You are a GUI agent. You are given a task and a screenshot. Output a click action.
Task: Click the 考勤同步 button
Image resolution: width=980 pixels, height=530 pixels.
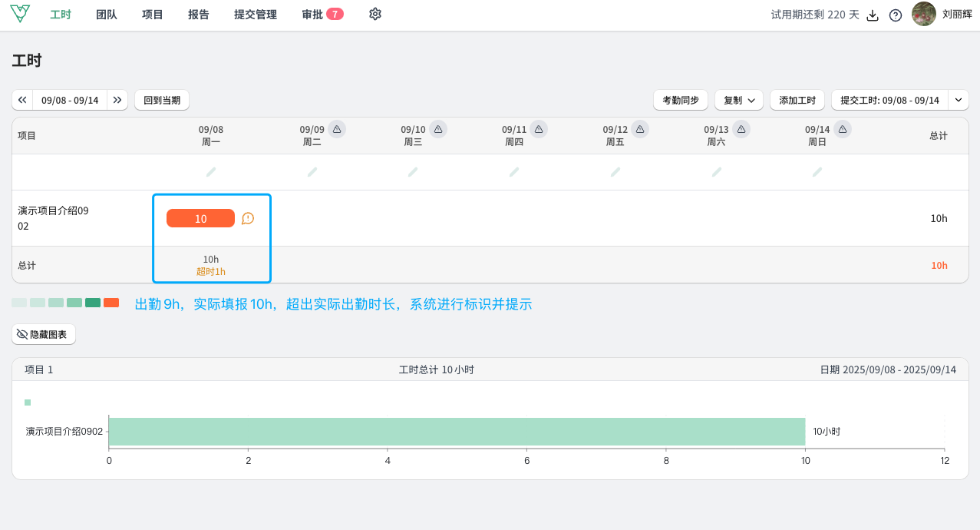681,100
